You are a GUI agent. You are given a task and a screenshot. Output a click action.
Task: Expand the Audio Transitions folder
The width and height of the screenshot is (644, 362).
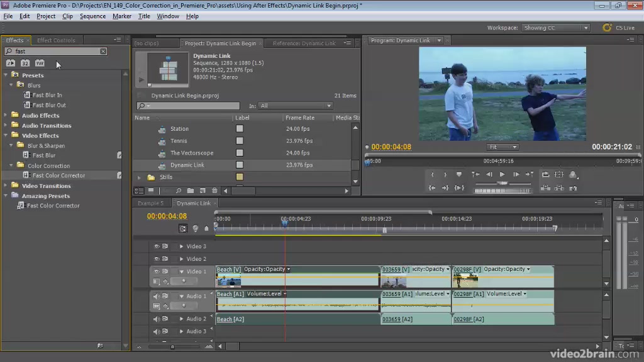[x=6, y=126]
